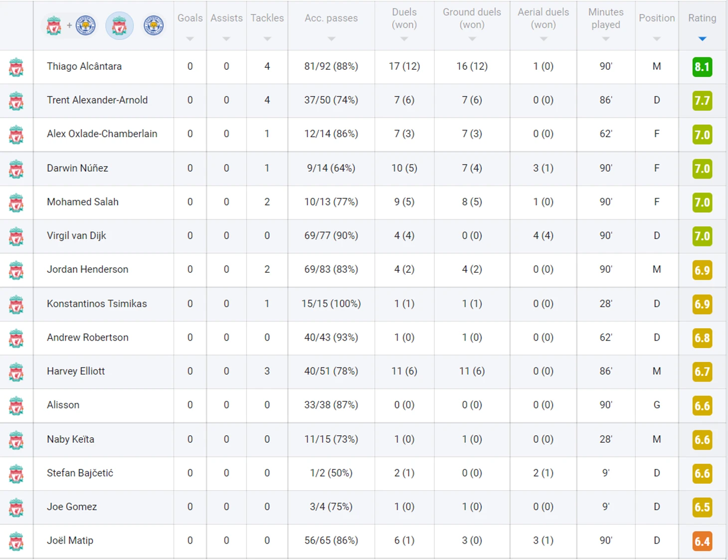Open Konstantinos Tsimikas's player profile
Screen dimensions: 728x560
[97, 304]
